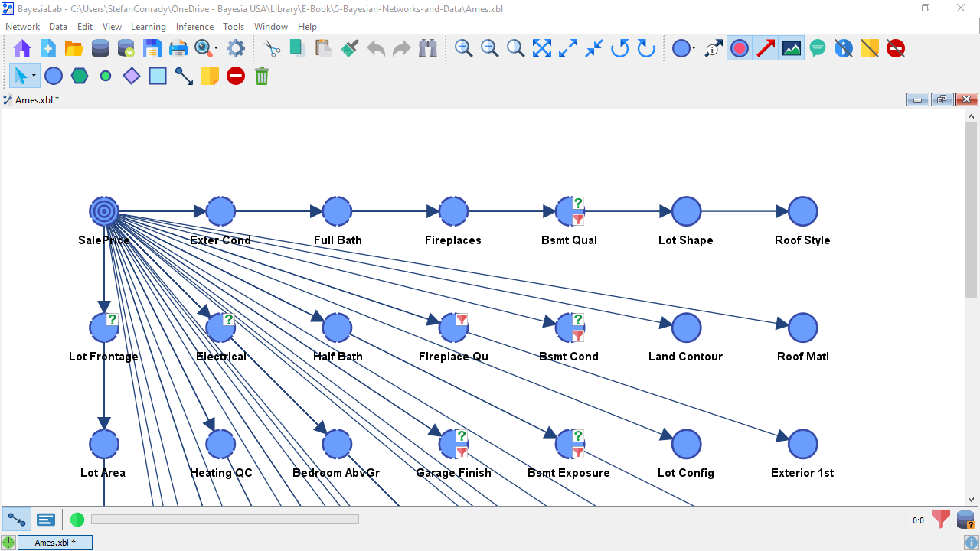980x551 pixels.
Task: Select the arrow selection mode tool
Action: point(21,76)
